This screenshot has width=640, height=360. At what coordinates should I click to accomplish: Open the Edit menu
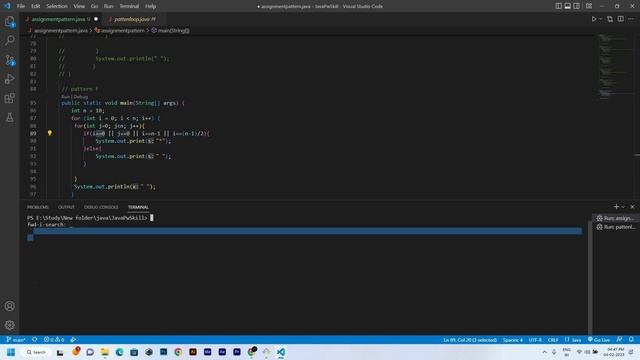pyautogui.click(x=36, y=6)
